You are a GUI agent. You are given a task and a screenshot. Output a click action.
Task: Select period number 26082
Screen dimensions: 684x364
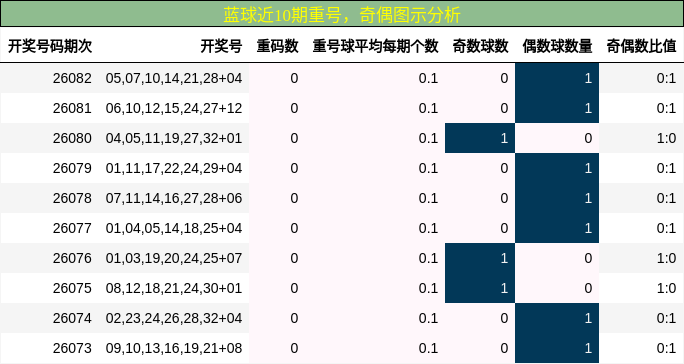(72, 78)
